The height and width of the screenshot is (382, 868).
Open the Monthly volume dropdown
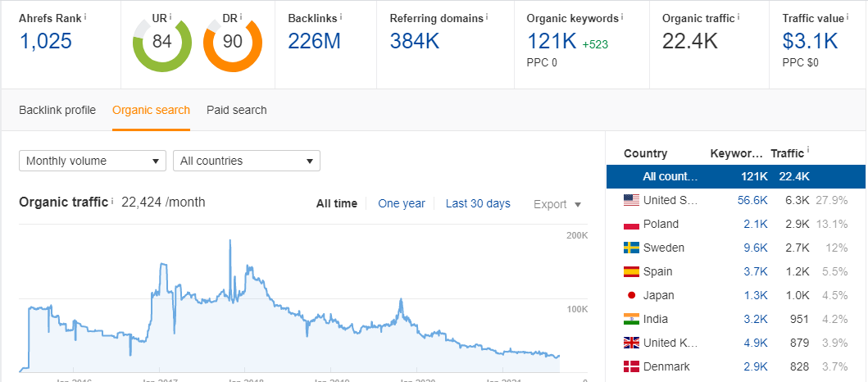(x=93, y=161)
